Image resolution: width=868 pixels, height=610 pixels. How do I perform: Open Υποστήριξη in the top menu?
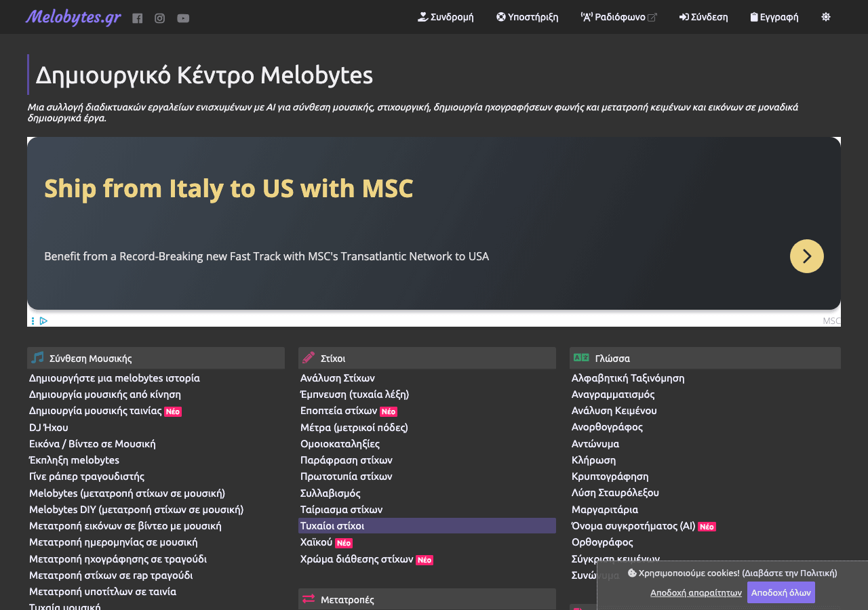(x=527, y=17)
